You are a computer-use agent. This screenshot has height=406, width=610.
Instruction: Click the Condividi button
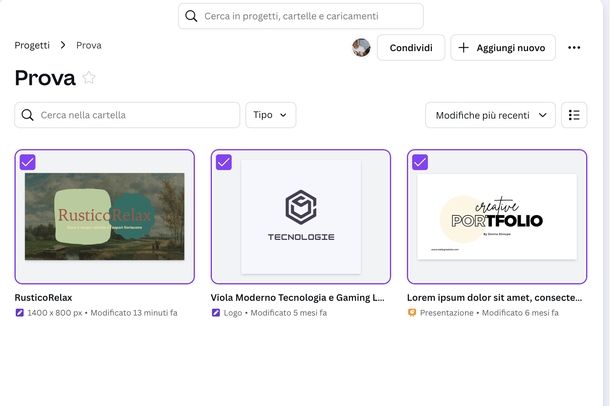point(411,47)
